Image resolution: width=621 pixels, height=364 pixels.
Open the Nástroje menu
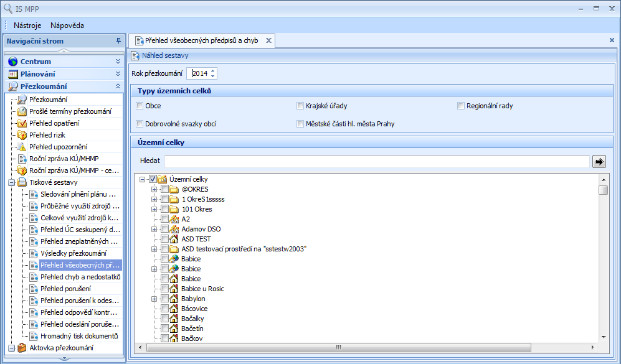(27, 26)
